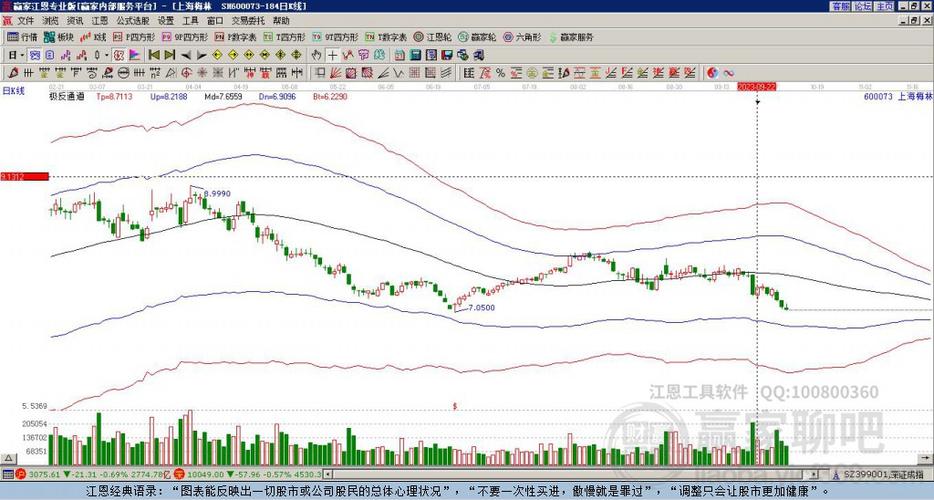
Task: Open the 帮助 menu
Action: click(281, 21)
